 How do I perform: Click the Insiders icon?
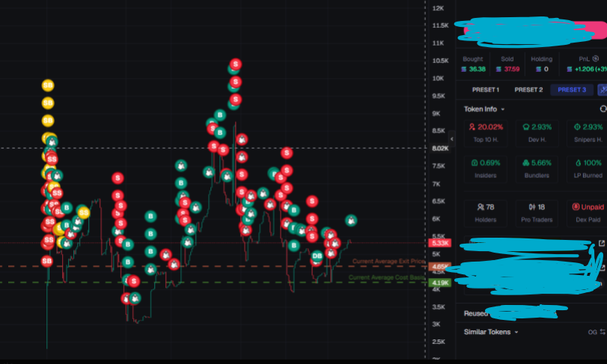point(475,163)
